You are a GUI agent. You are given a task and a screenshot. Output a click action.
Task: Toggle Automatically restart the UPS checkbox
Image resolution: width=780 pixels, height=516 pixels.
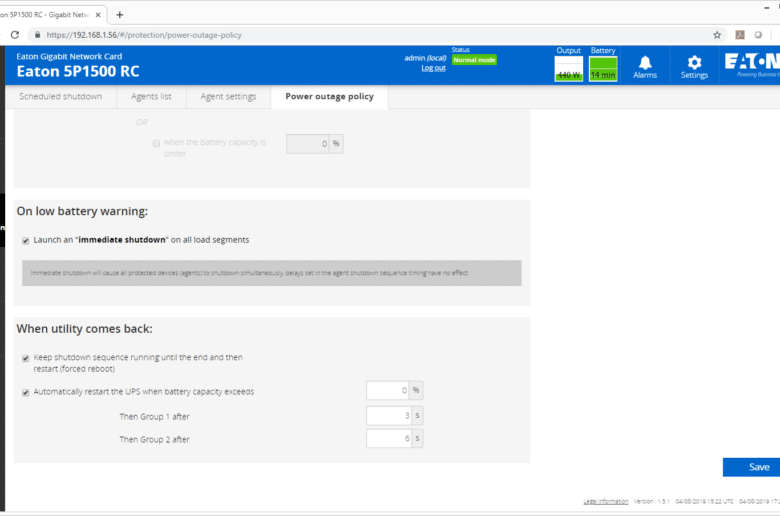click(x=25, y=393)
